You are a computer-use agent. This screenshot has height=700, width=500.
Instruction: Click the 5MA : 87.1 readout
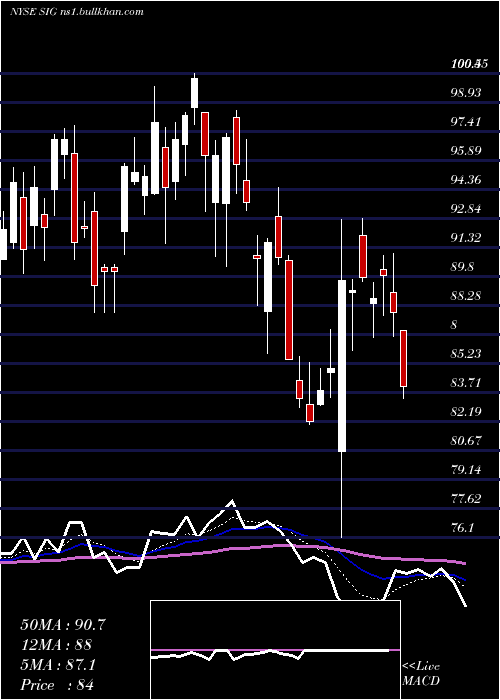pos(58,665)
